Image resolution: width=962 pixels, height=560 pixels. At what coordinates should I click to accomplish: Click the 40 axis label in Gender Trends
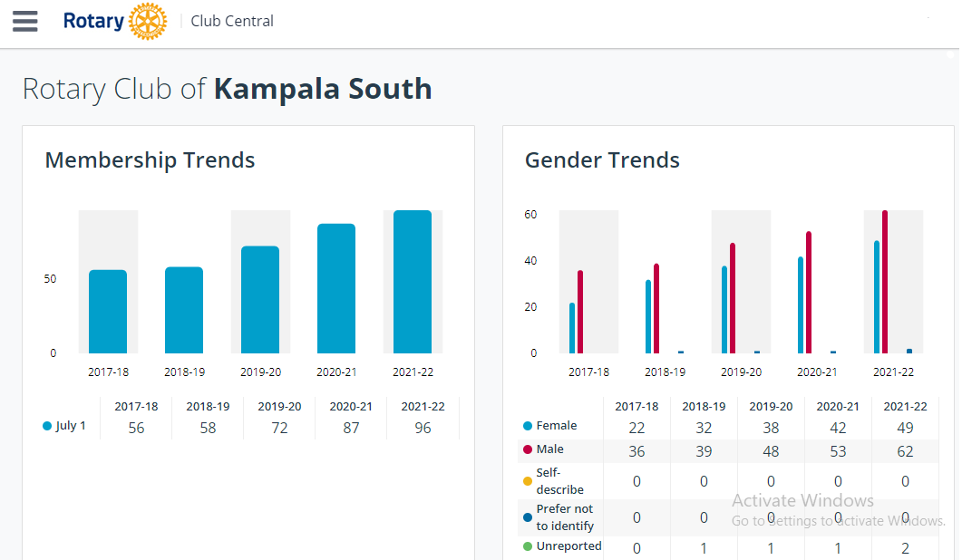530,261
